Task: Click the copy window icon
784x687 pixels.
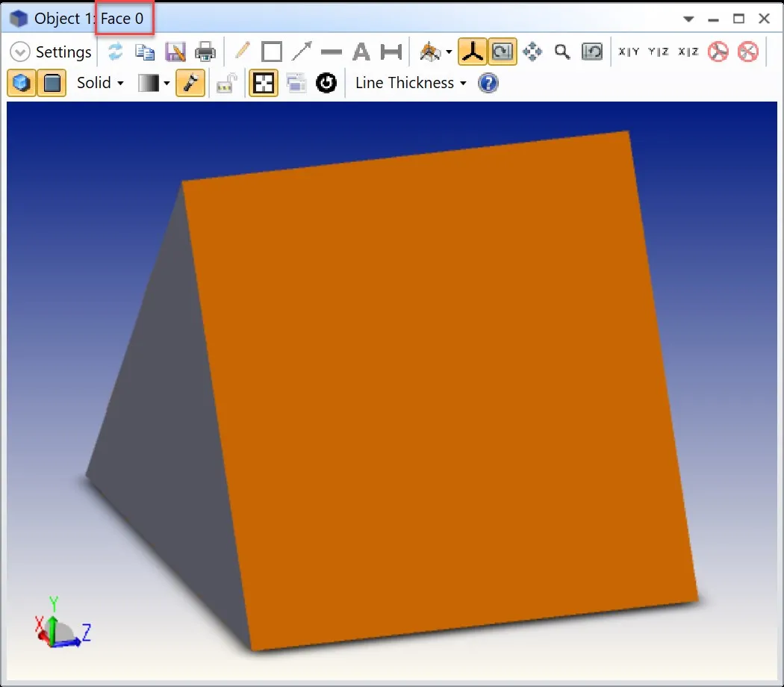Action: pos(145,52)
